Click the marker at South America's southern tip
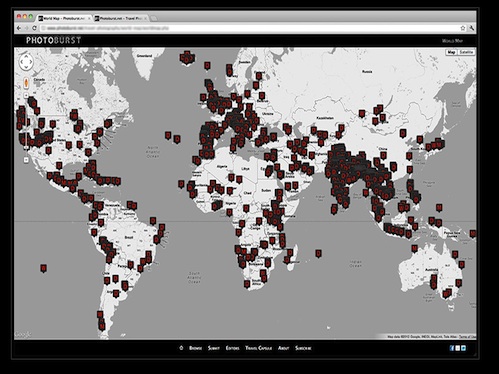 coord(101,325)
